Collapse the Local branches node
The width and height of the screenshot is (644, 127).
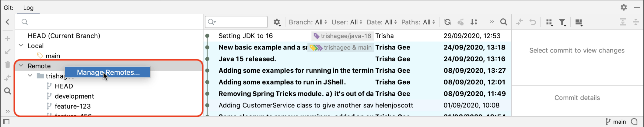click(x=21, y=45)
